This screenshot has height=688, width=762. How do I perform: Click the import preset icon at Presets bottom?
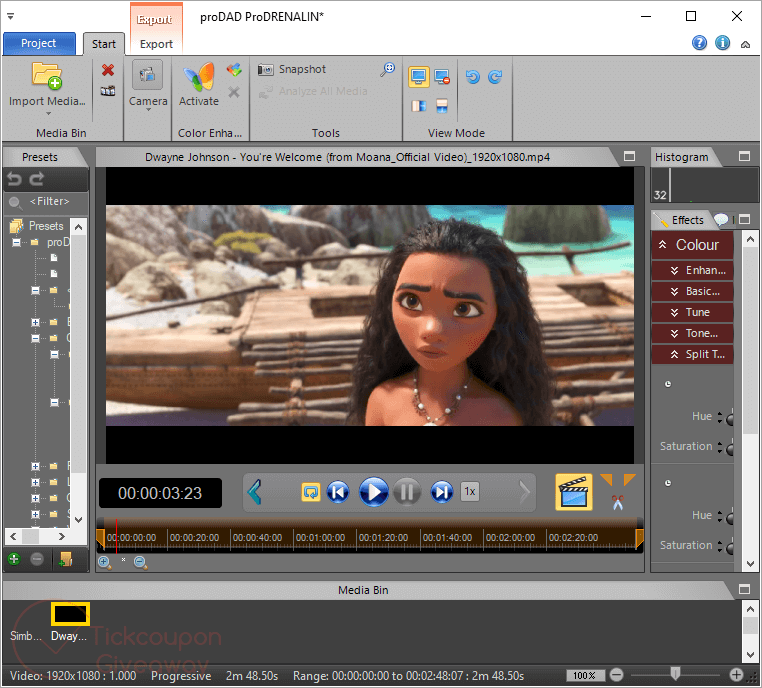coord(65,559)
